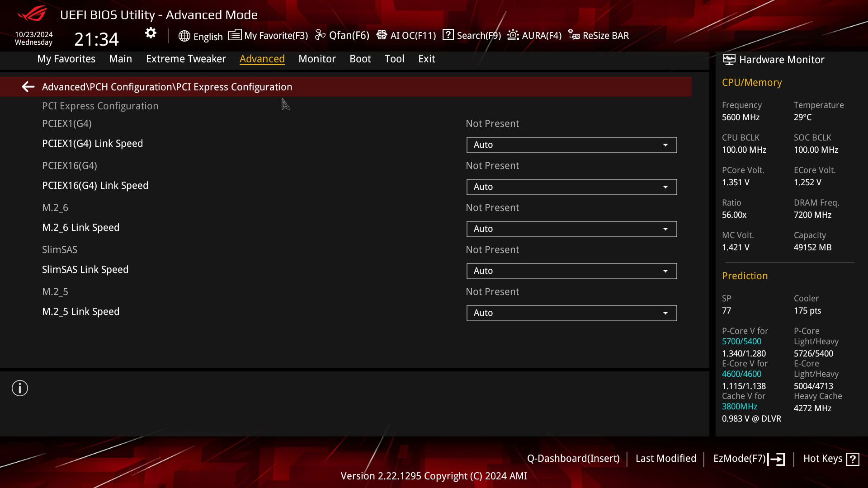Click Last Modified button

click(666, 458)
